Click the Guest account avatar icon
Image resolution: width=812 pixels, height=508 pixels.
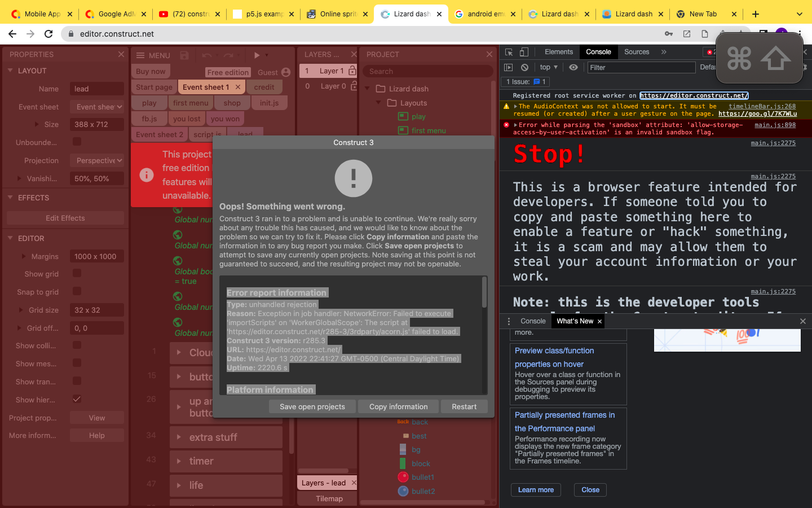[x=286, y=72]
